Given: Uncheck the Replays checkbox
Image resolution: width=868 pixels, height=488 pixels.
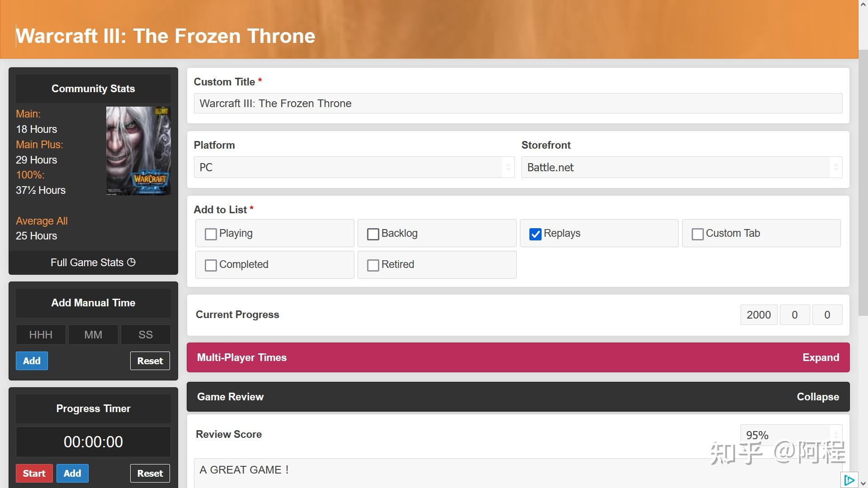Looking at the screenshot, I should [535, 234].
